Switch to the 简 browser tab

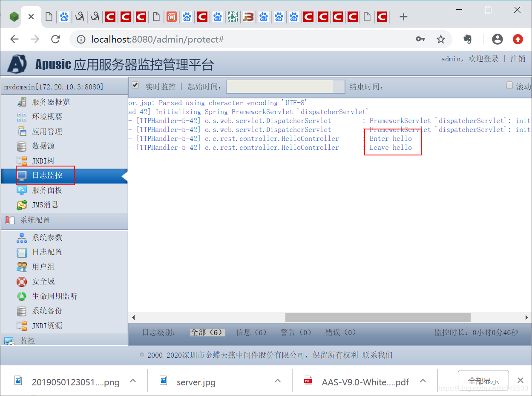pyautogui.click(x=172, y=17)
